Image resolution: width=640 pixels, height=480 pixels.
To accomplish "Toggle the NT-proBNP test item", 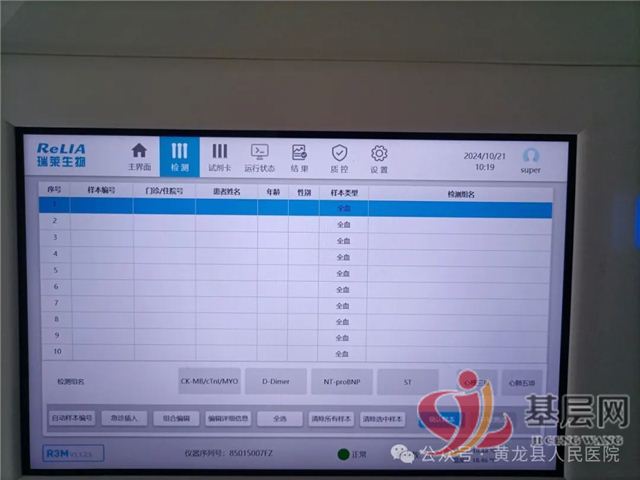I will [x=341, y=381].
